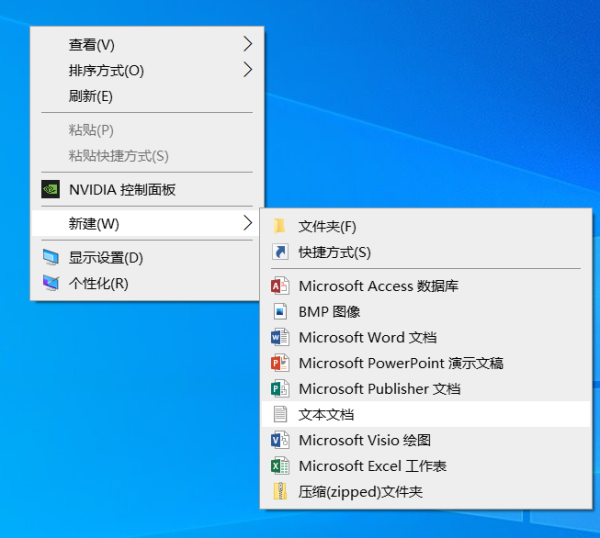This screenshot has height=538, width=600.
Task: Create a new BMP 图像
Action: 426,311
